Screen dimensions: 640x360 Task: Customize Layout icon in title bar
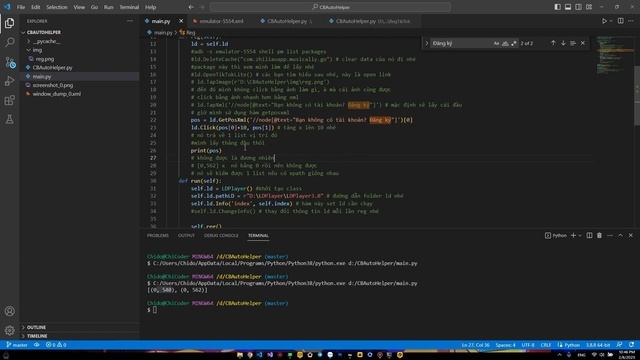(589, 7)
